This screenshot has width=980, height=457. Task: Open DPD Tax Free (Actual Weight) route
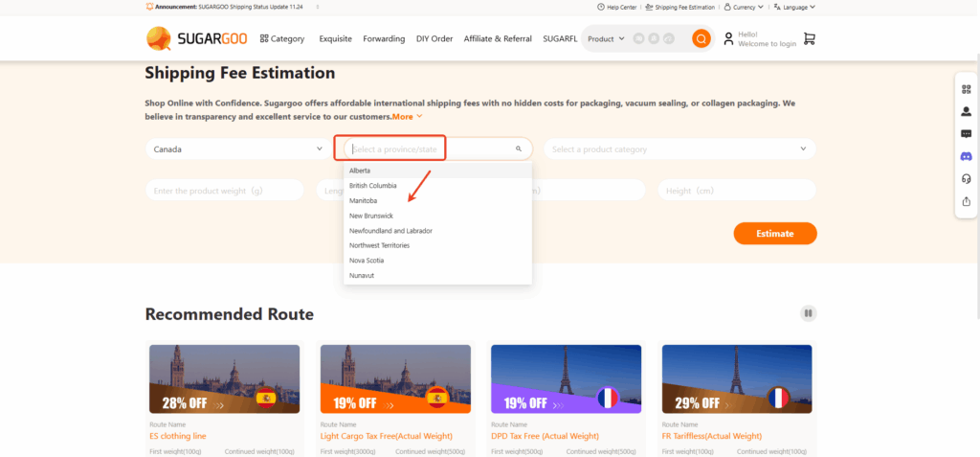pyautogui.click(x=545, y=436)
